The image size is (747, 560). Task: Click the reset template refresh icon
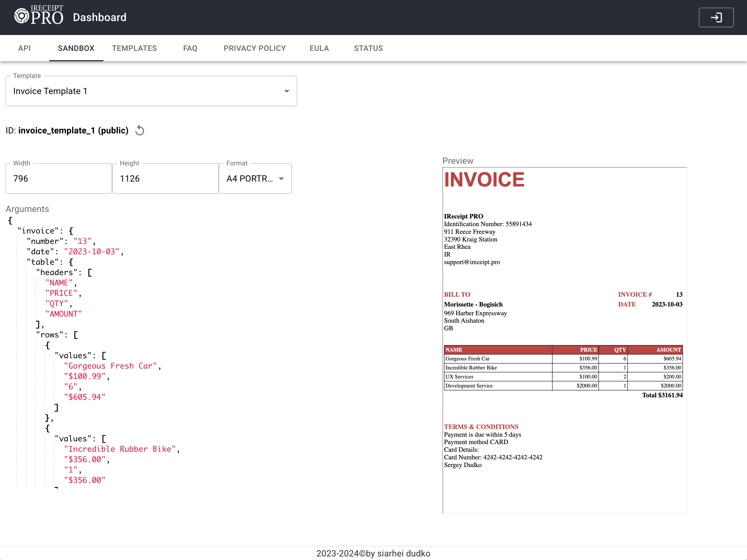coord(140,130)
